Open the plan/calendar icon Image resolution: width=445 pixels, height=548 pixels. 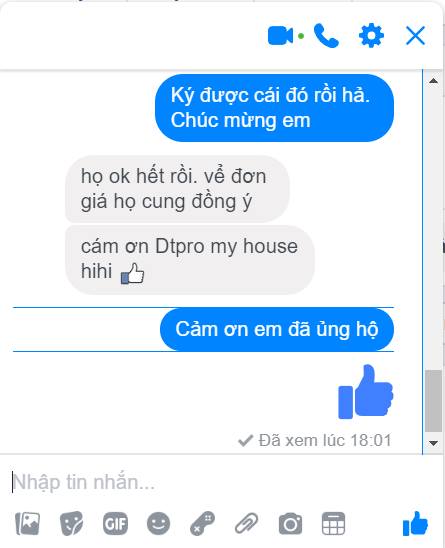pos(333,523)
